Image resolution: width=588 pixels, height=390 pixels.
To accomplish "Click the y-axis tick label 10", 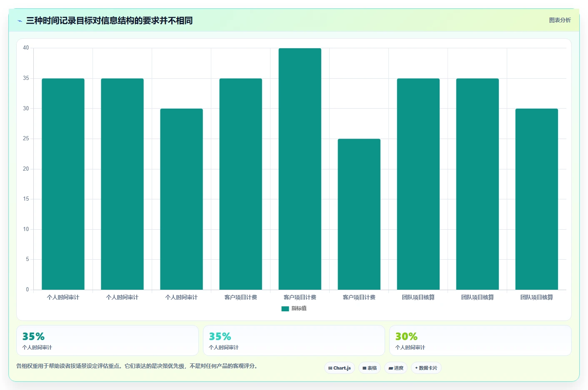I will [x=26, y=229].
